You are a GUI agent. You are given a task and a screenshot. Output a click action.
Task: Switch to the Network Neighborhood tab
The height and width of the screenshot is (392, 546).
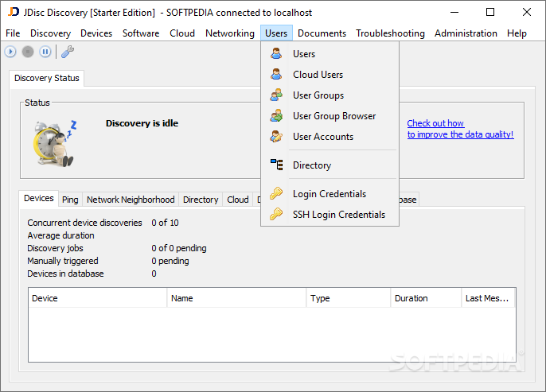(131, 200)
